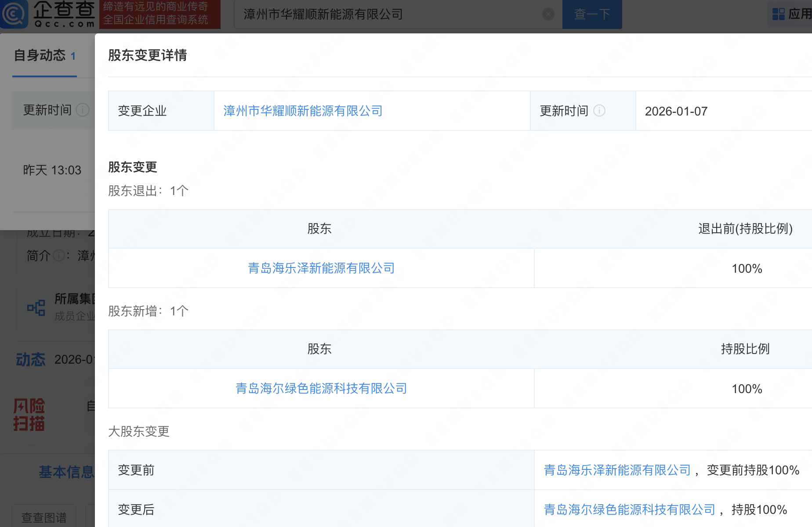Click inside the company search input field
The image size is (812, 527).
coord(387,14)
